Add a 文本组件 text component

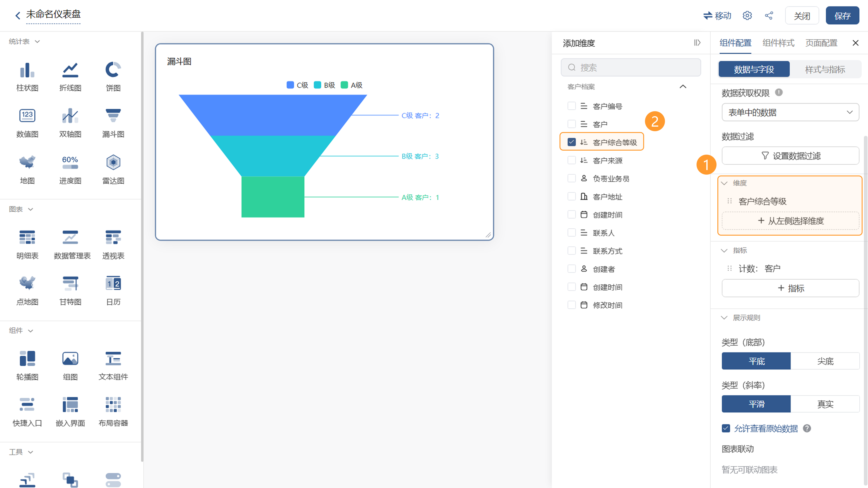click(x=113, y=366)
